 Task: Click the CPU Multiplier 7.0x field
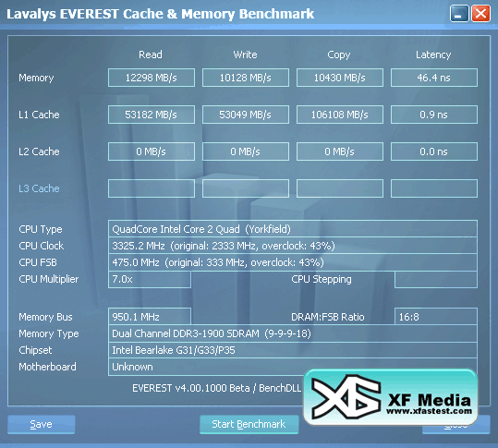point(150,279)
